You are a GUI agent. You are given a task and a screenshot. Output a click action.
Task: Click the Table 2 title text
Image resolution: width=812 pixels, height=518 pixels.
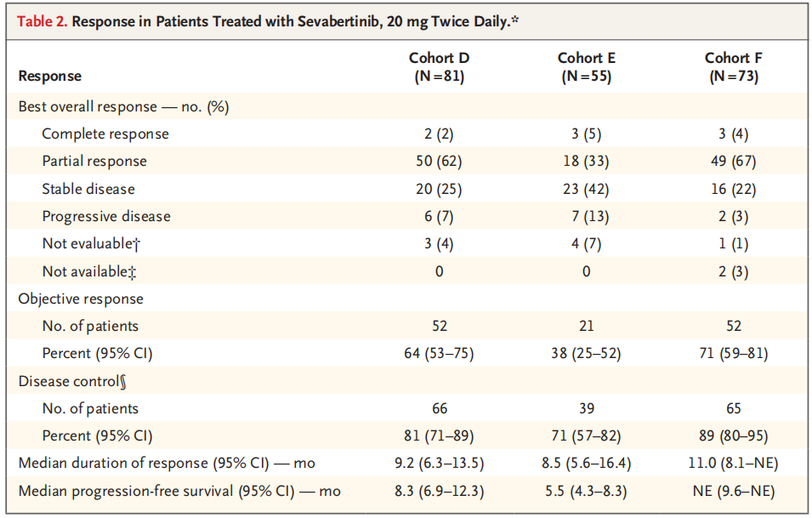pos(264,21)
